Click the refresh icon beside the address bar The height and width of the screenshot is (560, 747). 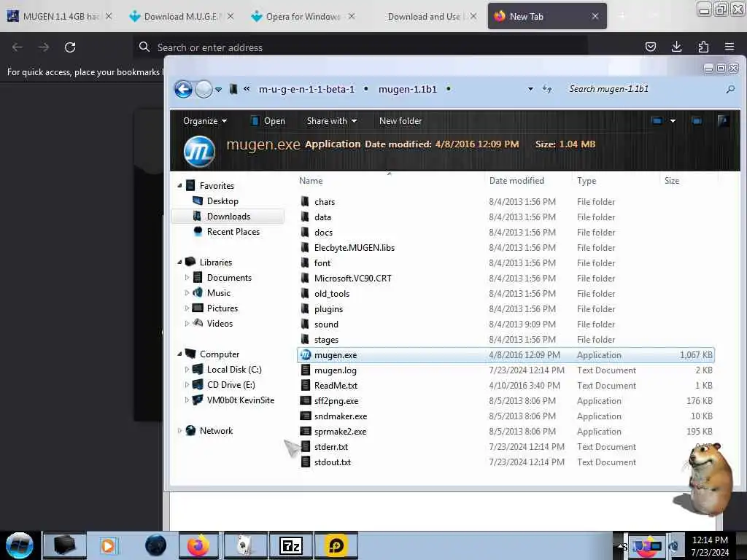[547, 89]
